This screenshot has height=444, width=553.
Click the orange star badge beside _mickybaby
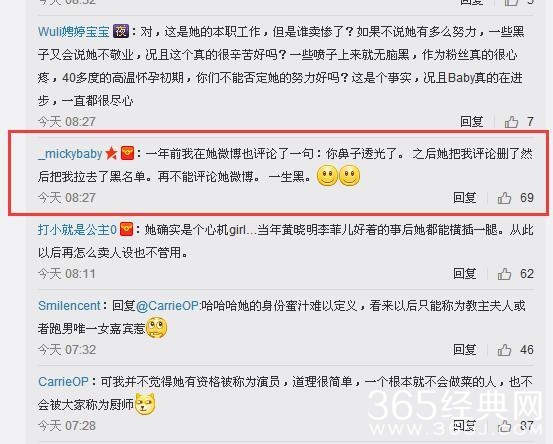point(111,153)
